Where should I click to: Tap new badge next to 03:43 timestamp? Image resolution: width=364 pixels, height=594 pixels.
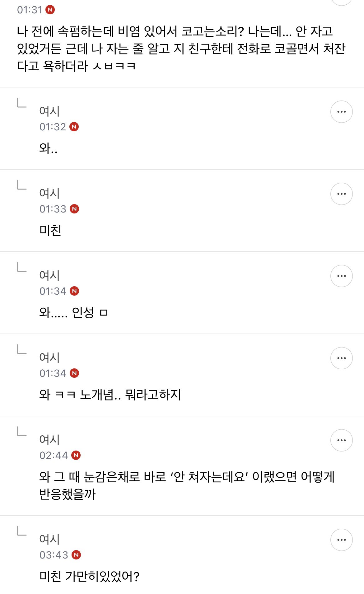click(x=76, y=555)
